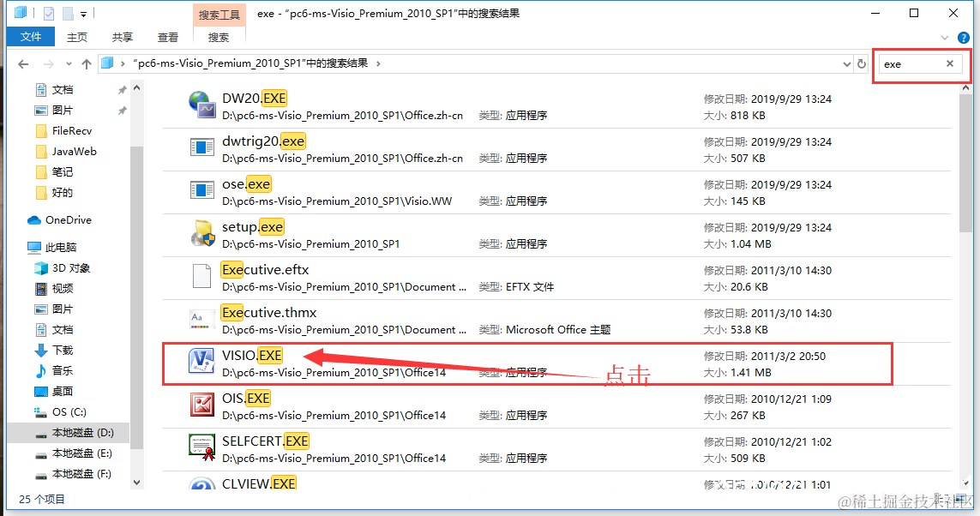The width and height of the screenshot is (980, 516).
Task: Click the results list vertical scrollbar thumb
Action: coord(965,163)
